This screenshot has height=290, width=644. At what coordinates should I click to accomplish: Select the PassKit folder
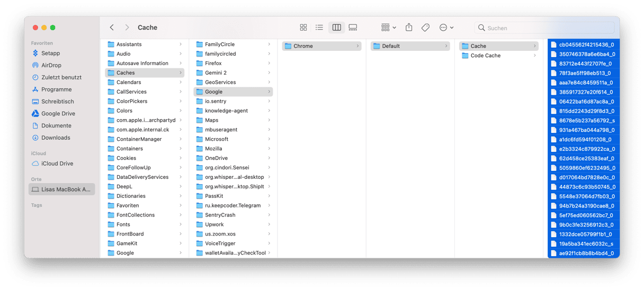click(233, 196)
